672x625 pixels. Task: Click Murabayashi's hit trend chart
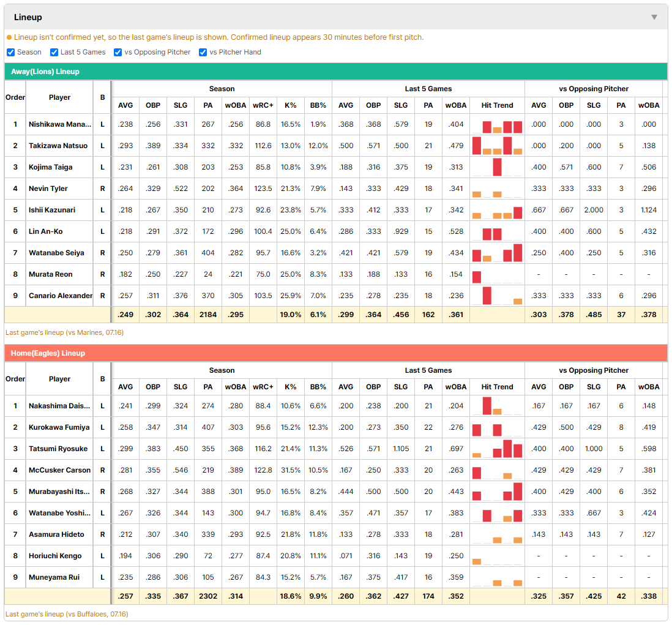(497, 492)
